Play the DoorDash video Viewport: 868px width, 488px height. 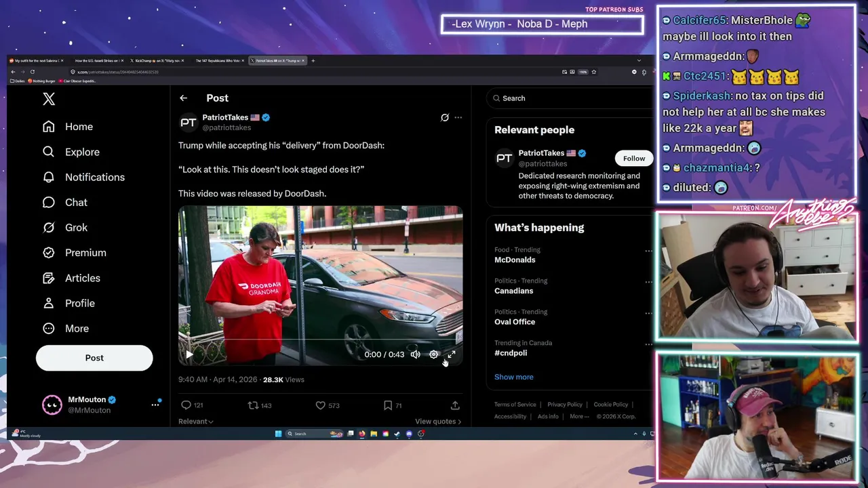[189, 354]
